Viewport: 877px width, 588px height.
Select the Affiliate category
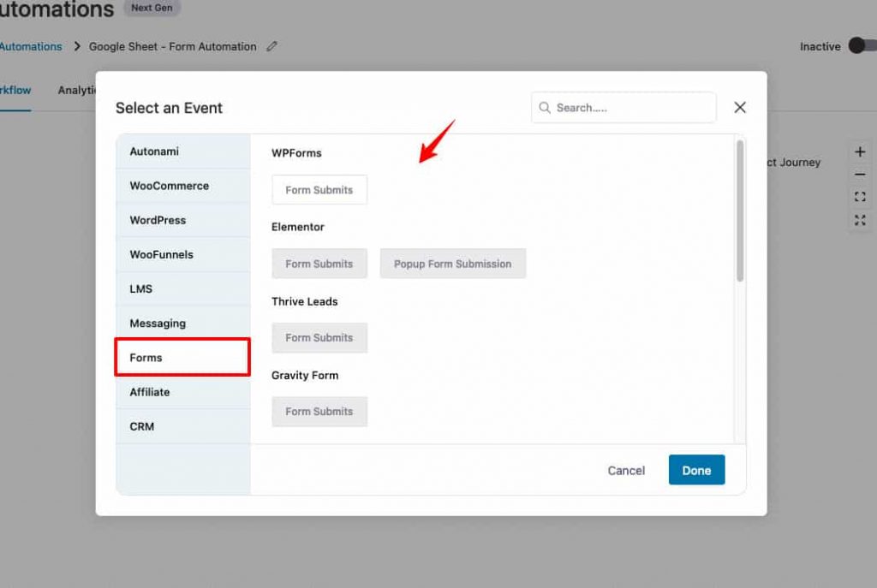tap(183, 392)
